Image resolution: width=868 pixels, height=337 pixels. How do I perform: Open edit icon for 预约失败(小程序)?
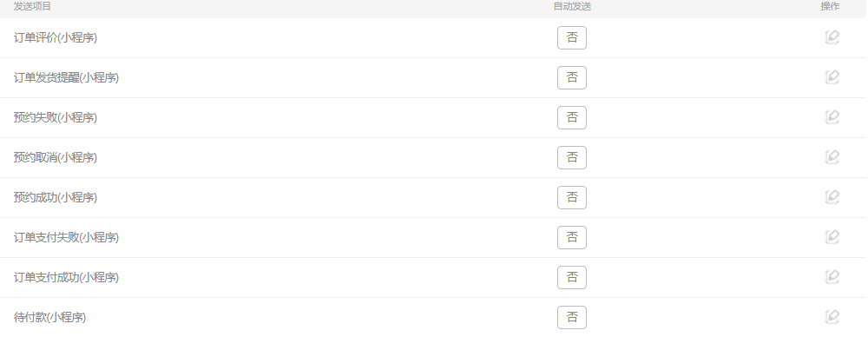click(832, 117)
